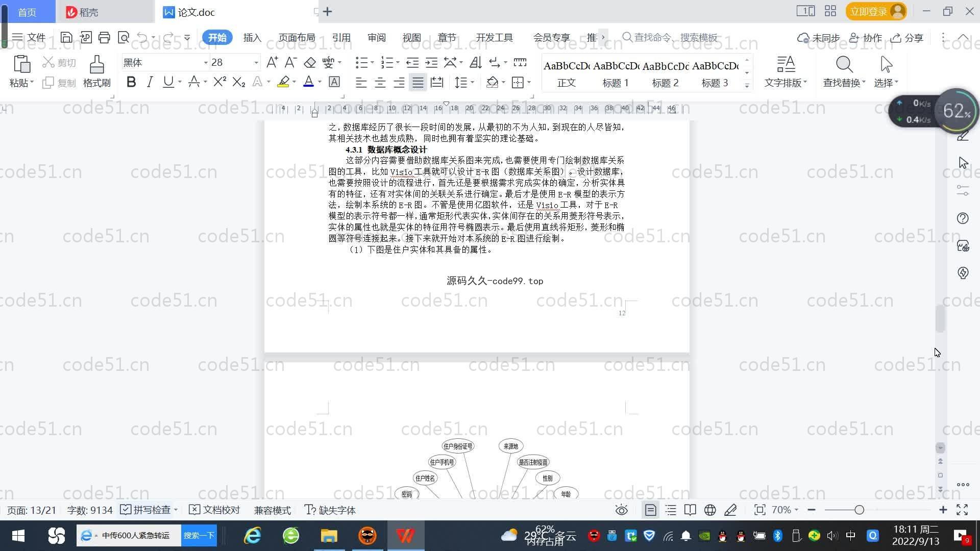This screenshot has height=551, width=980.
Task: Click 协作 collaborate button
Action: [866, 37]
